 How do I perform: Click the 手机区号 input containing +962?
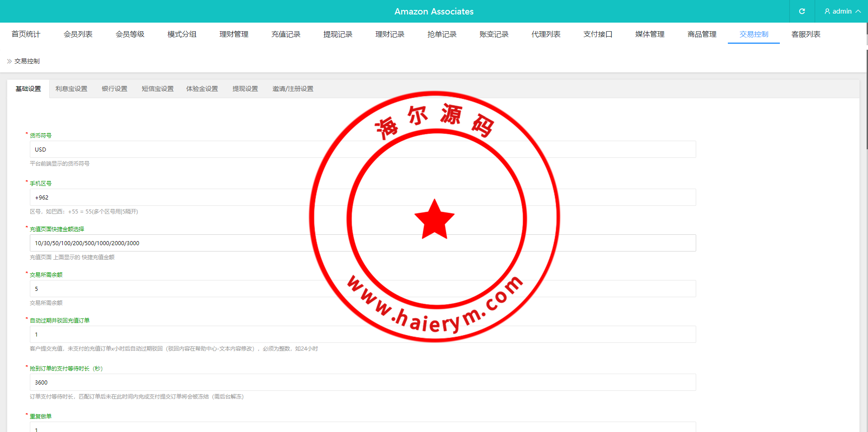tap(363, 197)
